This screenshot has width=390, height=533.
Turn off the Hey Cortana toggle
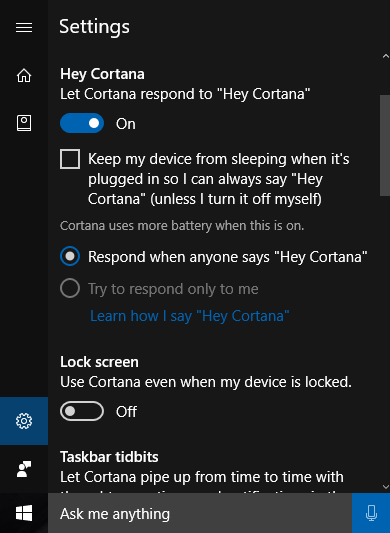82,123
